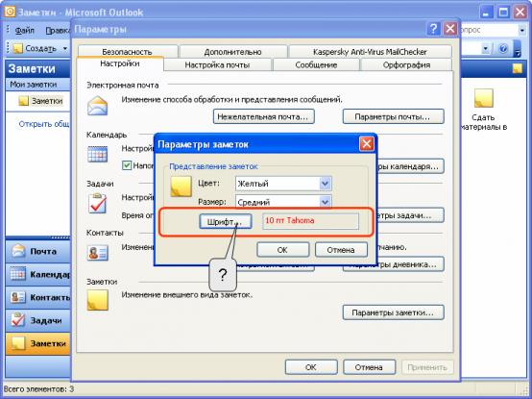
Task: Close the Параметры заметок dialog with X
Action: 367,144
